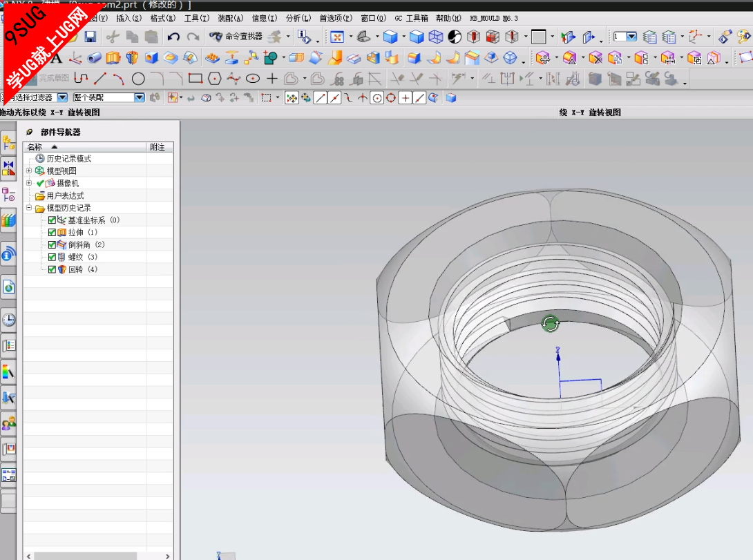The height and width of the screenshot is (560, 753).
Task: Click the Datum CSYS icon
Action: tap(75, 58)
